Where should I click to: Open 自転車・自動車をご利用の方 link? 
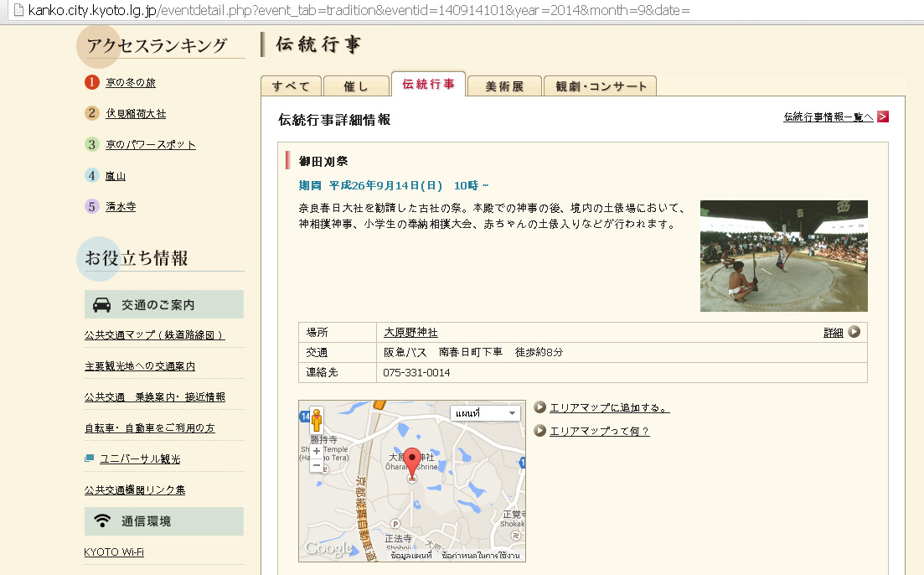(150, 428)
